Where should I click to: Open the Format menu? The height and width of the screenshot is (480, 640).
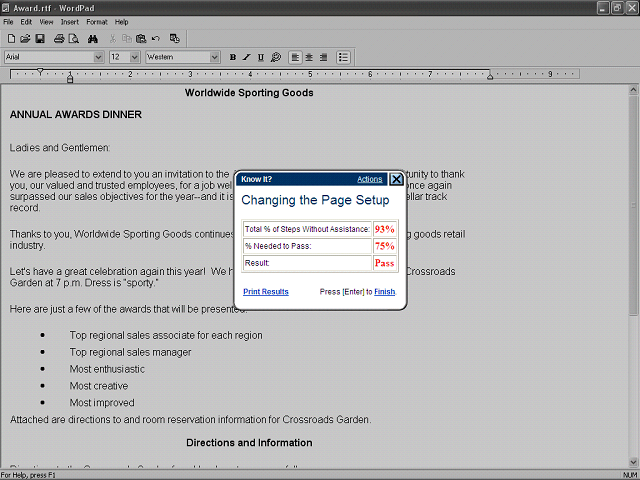97,22
